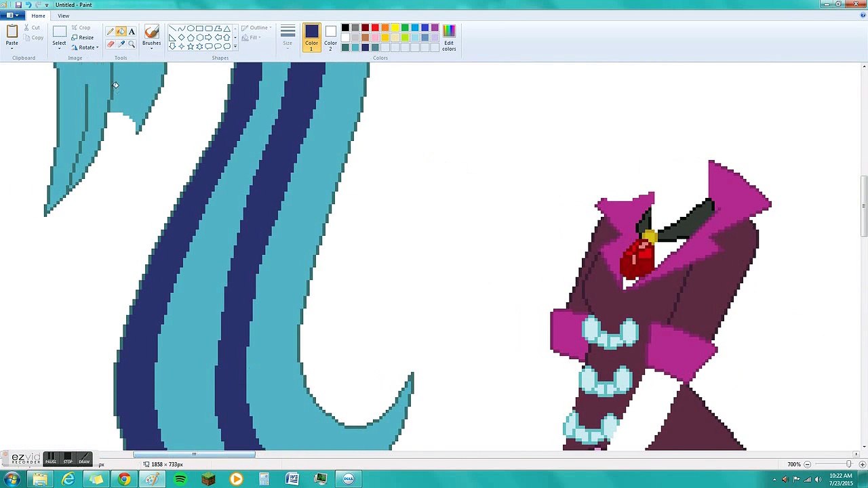Open Microsoft Word from the taskbar
The height and width of the screenshot is (488, 868).
292,479
